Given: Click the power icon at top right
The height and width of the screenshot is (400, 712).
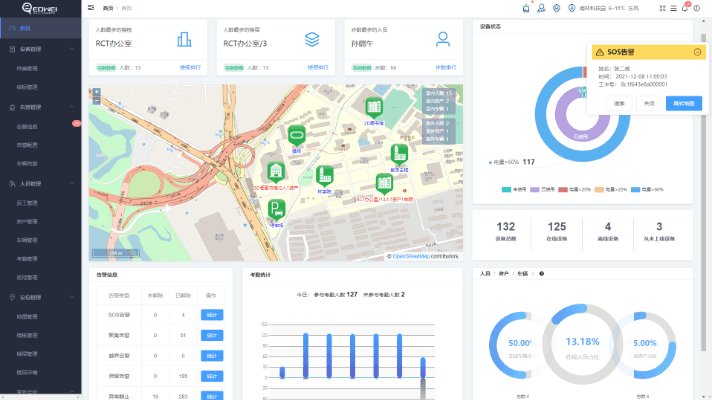Looking at the screenshot, I should (697, 8).
